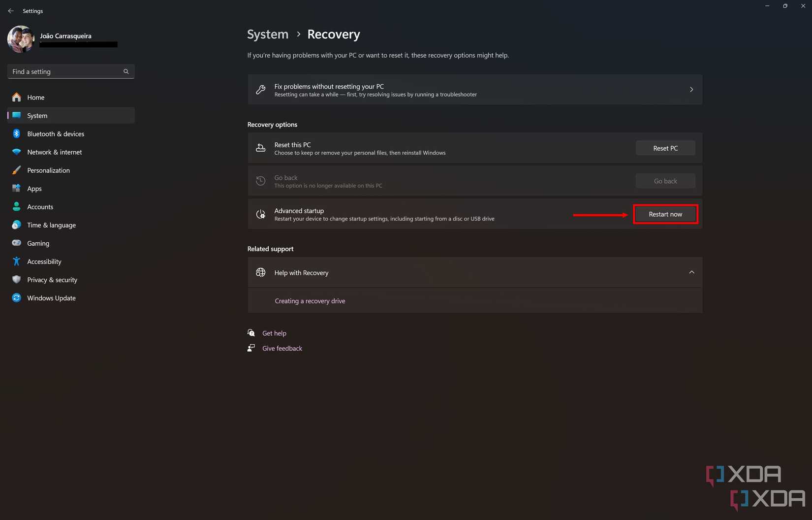The image size is (812, 520).
Task: Open the Give feedback link
Action: pyautogui.click(x=282, y=348)
